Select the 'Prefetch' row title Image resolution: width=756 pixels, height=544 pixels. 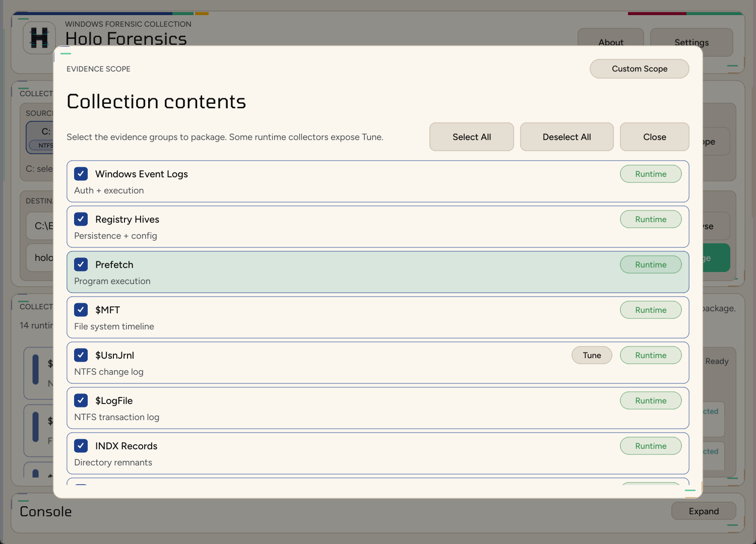tap(114, 264)
